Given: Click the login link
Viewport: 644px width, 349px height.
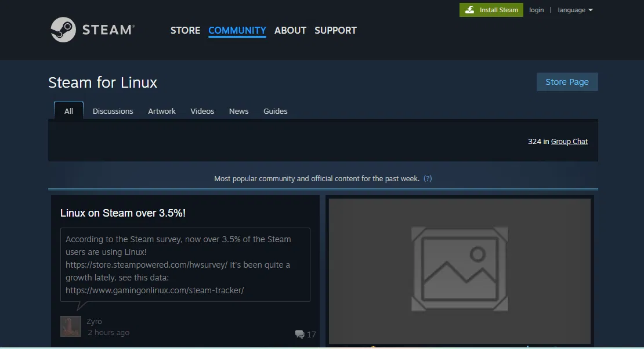Looking at the screenshot, I should pos(536,9).
